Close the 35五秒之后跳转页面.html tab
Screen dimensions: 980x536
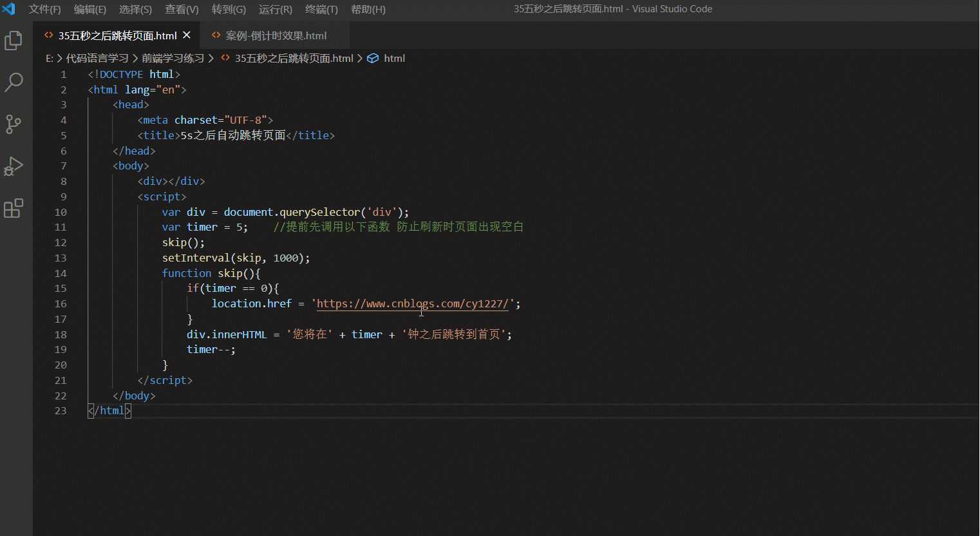click(x=187, y=35)
